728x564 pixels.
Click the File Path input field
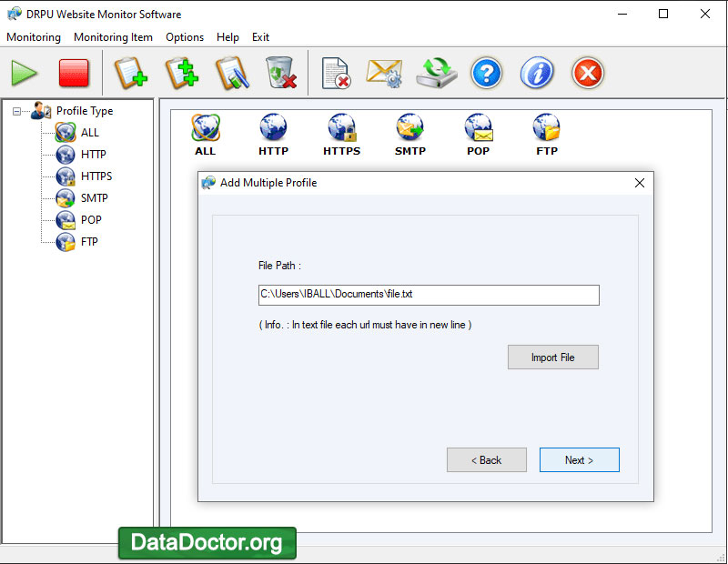(x=429, y=295)
